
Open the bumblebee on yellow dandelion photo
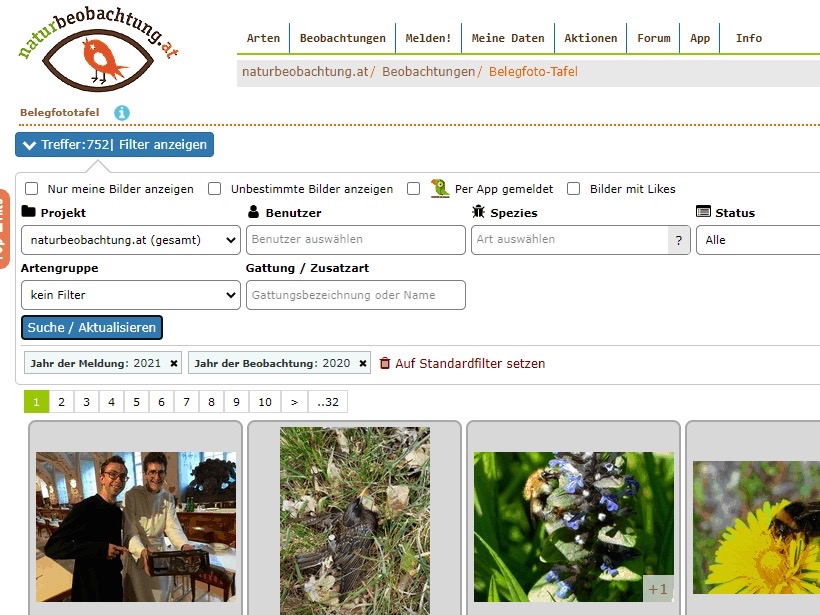756,527
